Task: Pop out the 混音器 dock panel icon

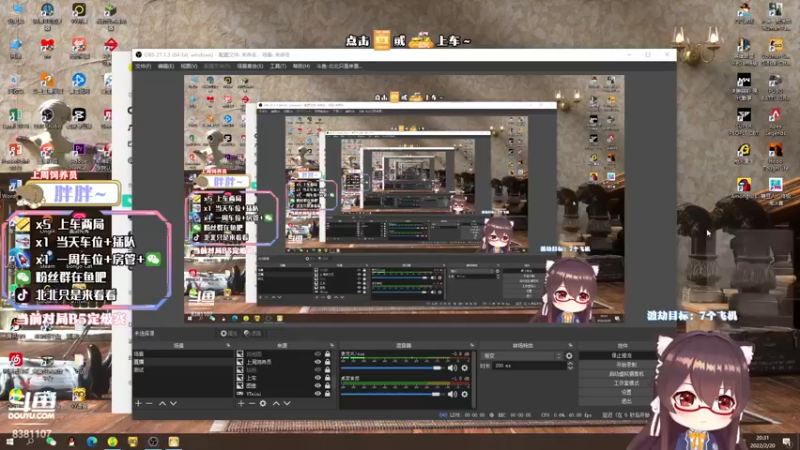Action: [472, 345]
